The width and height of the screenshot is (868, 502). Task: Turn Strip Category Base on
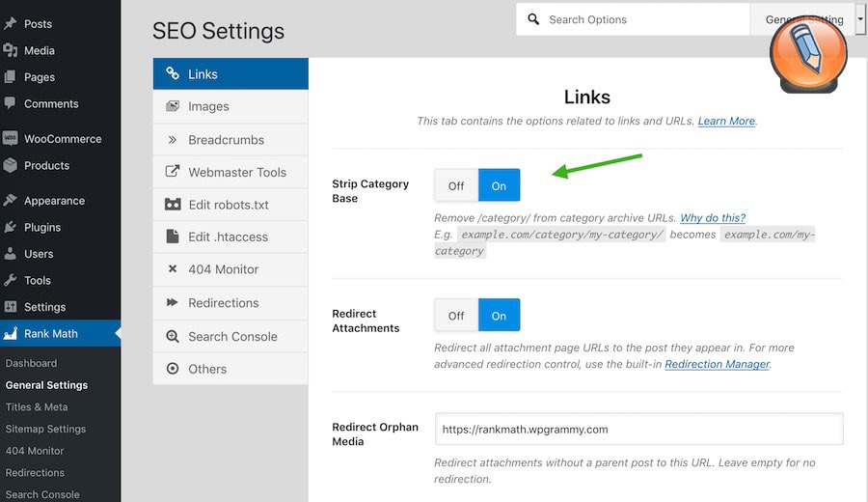click(x=499, y=185)
